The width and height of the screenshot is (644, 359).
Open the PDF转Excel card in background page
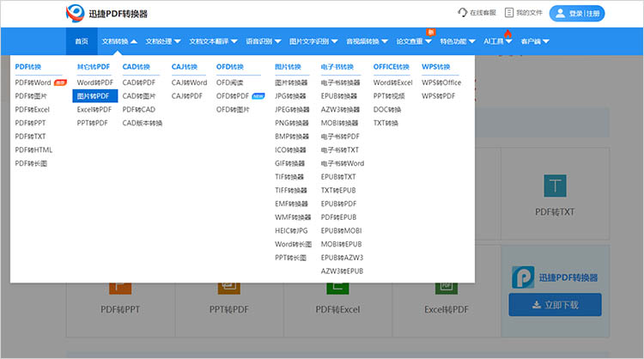(x=337, y=310)
